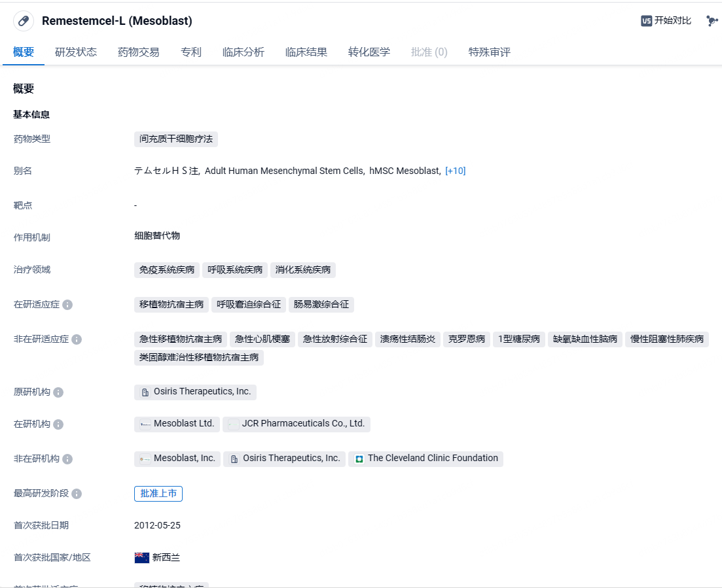Select the 消化系统疾病 tag

pos(303,269)
